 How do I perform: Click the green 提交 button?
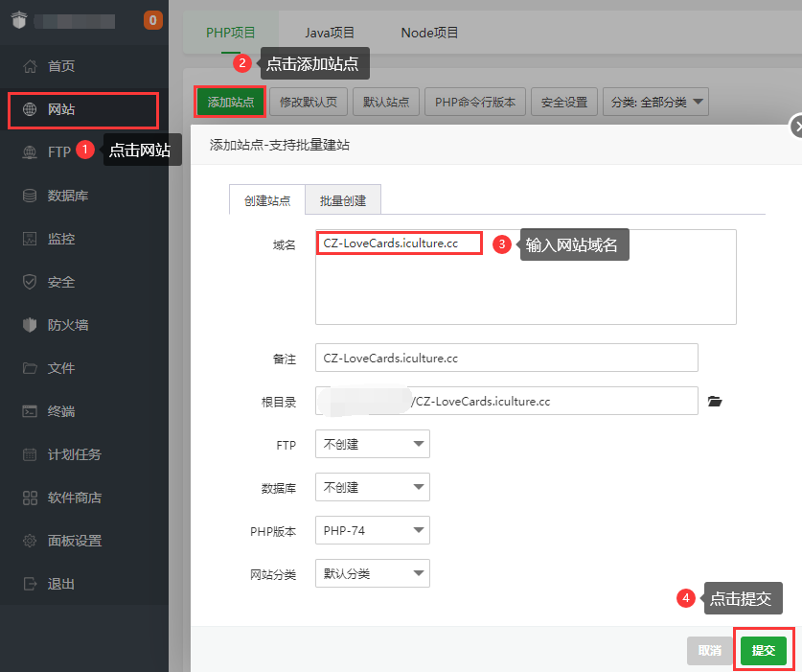(x=763, y=651)
